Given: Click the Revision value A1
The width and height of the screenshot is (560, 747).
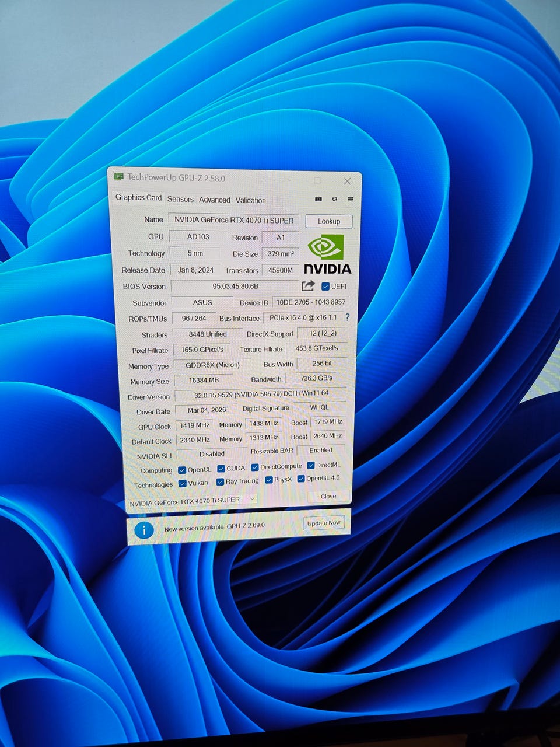Looking at the screenshot, I should [281, 238].
